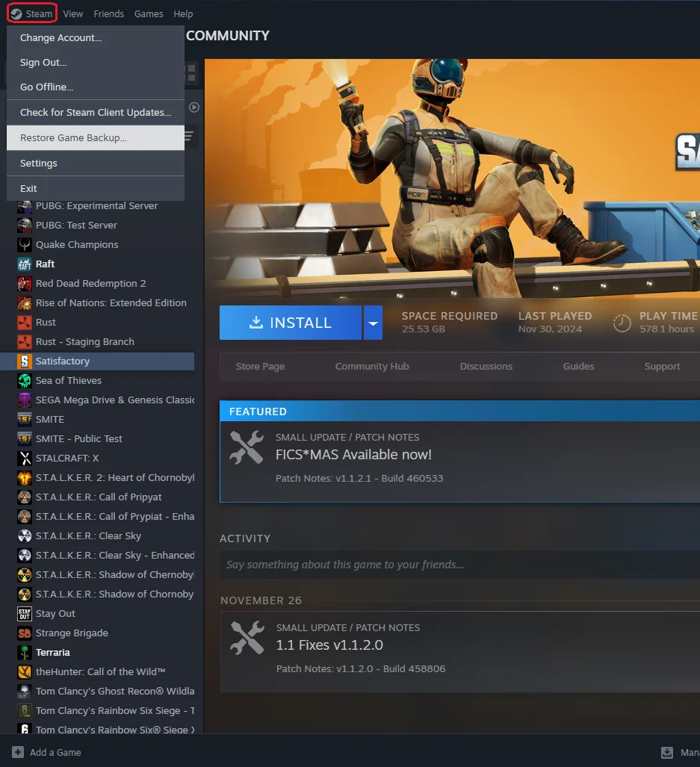Click the Terraria tree icon in library
Image resolution: width=700 pixels, height=767 pixels.
(x=25, y=652)
